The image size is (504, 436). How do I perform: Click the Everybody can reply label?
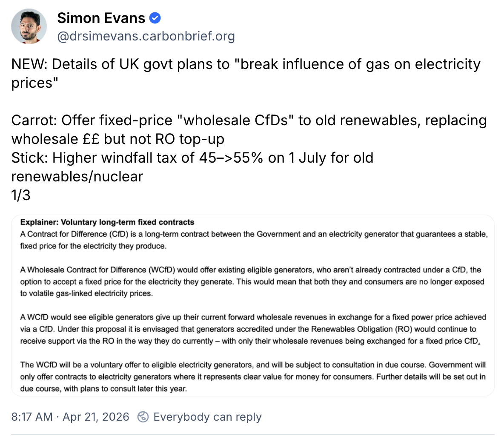[x=207, y=417]
